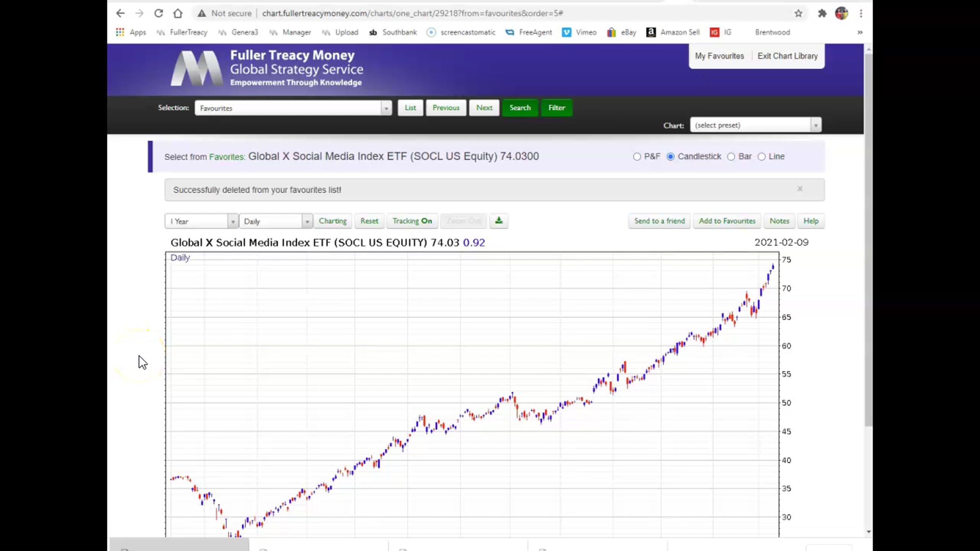
Task: Open the Amazon Sell bookmark
Action: click(x=673, y=32)
